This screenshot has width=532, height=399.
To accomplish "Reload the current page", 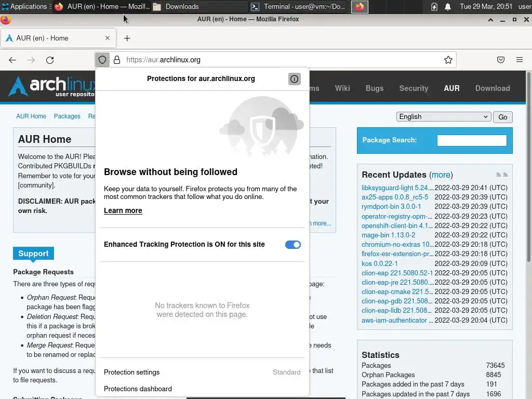I will [x=50, y=60].
